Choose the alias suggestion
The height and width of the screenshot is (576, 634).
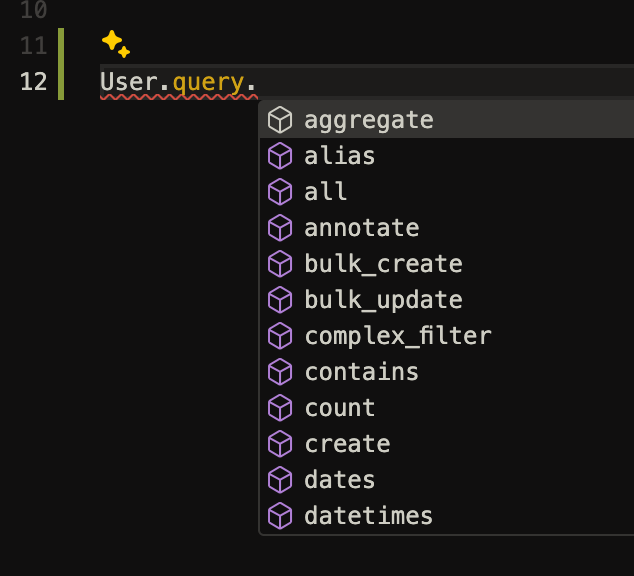(446, 156)
